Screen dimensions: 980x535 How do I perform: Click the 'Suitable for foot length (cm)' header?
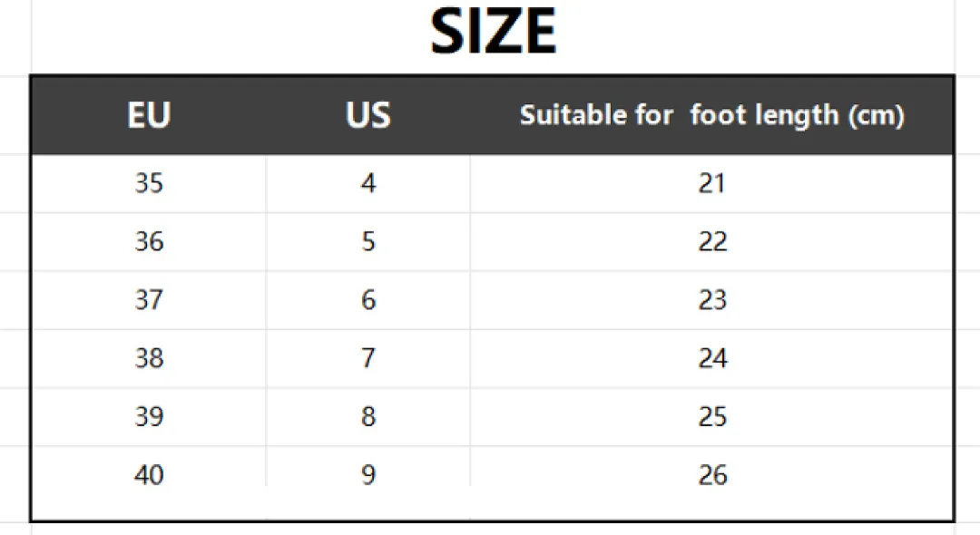[x=712, y=115]
